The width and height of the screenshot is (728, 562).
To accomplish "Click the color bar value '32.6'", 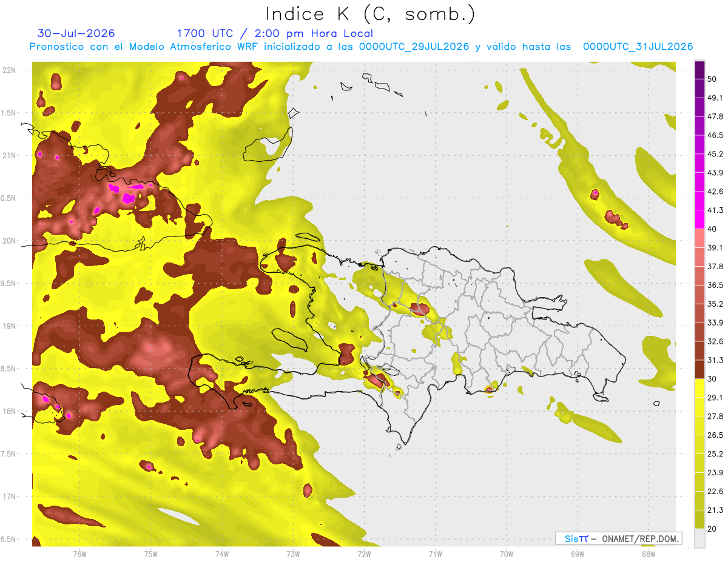I will tap(716, 341).
